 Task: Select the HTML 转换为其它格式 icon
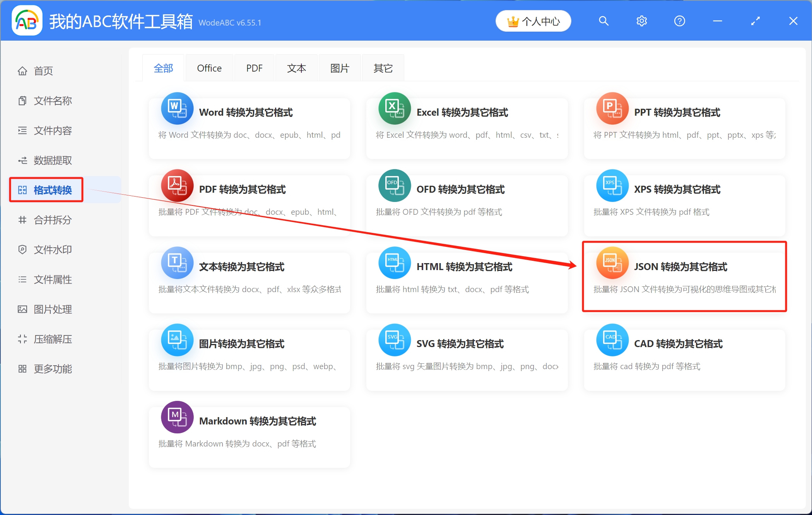click(x=394, y=263)
